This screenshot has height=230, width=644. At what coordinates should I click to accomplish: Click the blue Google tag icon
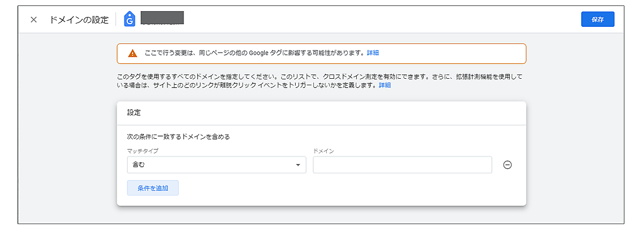pos(129,19)
